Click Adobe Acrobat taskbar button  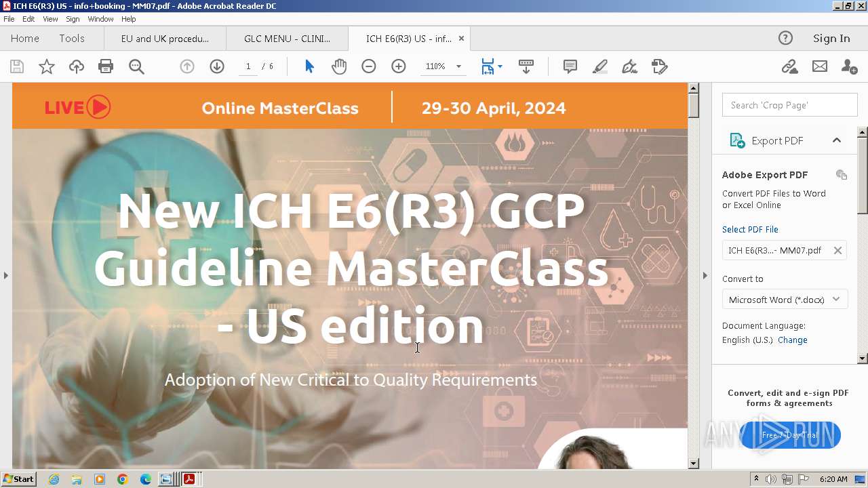[x=189, y=479]
